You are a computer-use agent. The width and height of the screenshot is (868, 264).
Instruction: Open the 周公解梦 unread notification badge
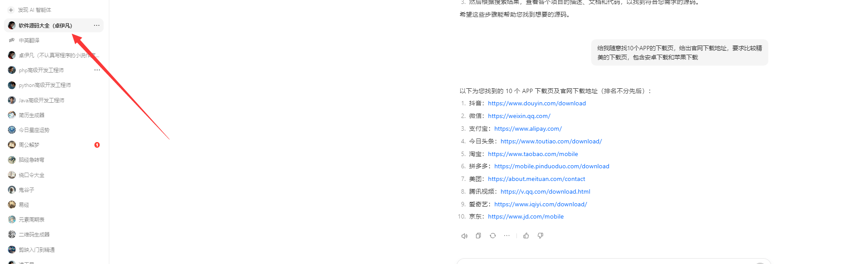[97, 145]
